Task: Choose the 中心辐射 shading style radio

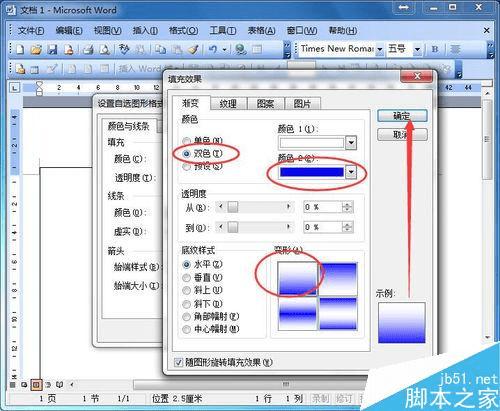Action: point(187,330)
